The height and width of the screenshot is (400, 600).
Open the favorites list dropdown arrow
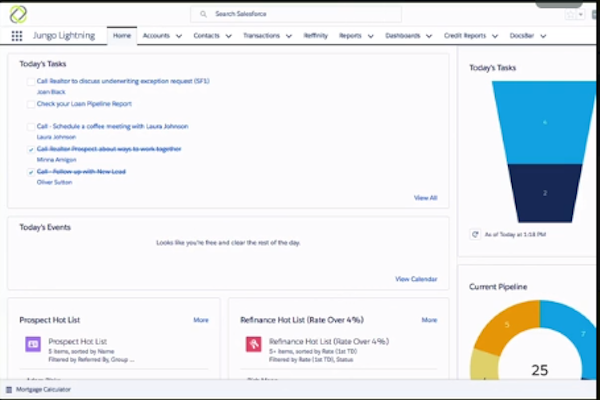[580, 15]
